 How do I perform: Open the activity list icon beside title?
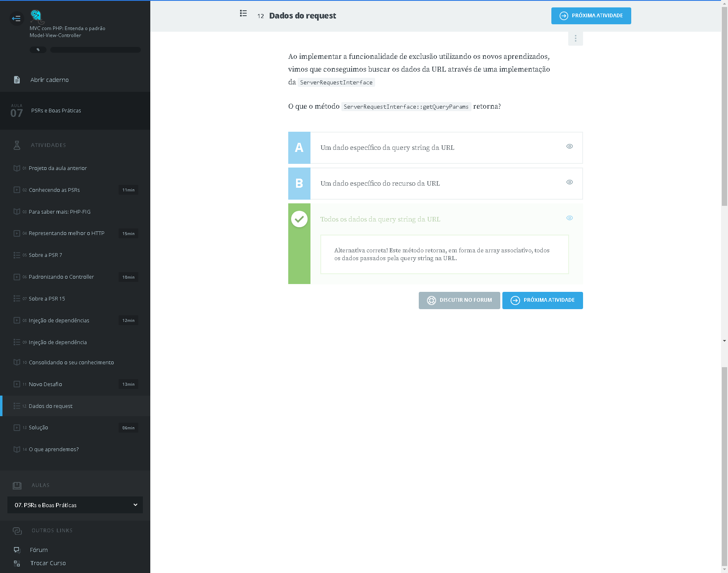243,14
